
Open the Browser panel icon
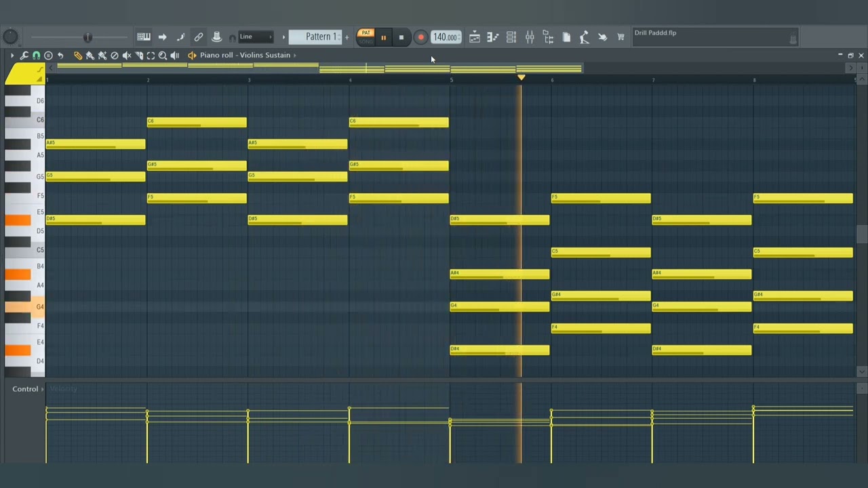pyautogui.click(x=548, y=37)
